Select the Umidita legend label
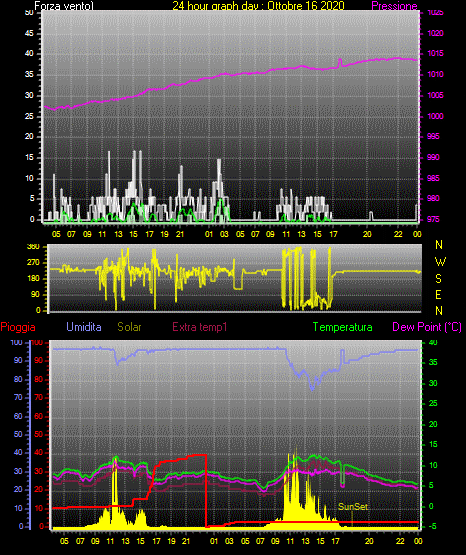The width and height of the screenshot is (466, 555). coord(84,327)
